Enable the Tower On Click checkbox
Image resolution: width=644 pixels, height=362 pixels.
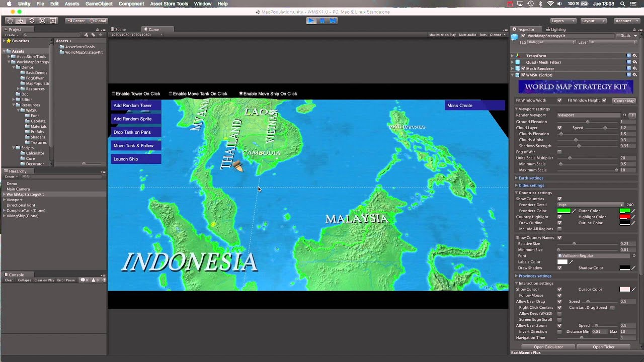[114, 94]
